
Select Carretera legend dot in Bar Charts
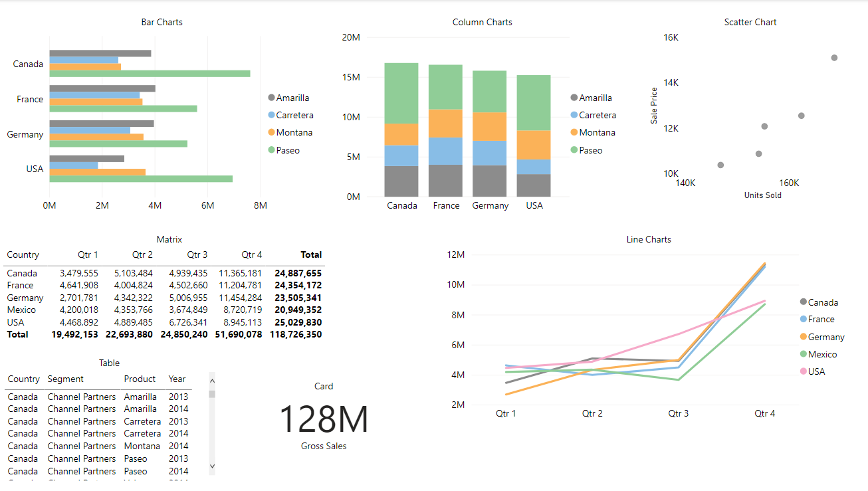click(x=271, y=115)
